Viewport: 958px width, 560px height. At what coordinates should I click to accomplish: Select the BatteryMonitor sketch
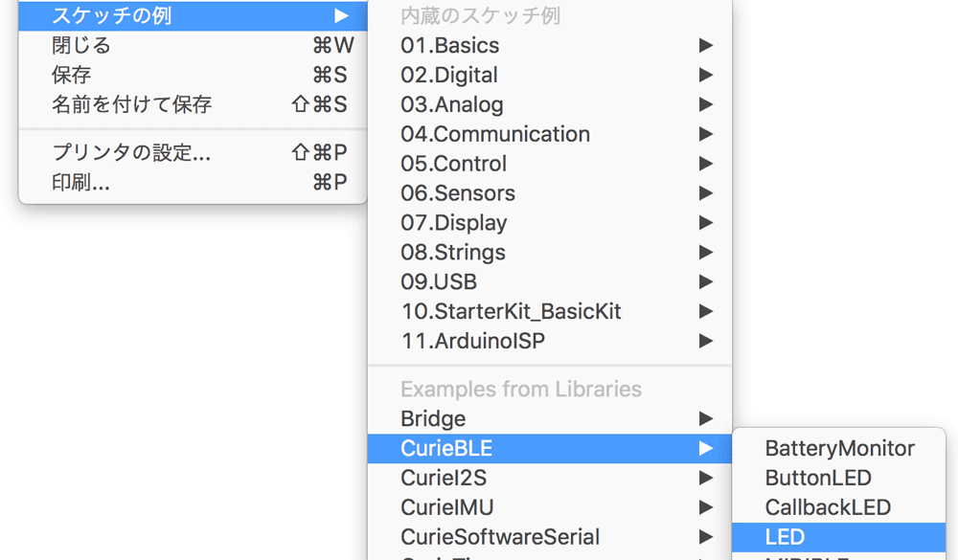coord(839,448)
